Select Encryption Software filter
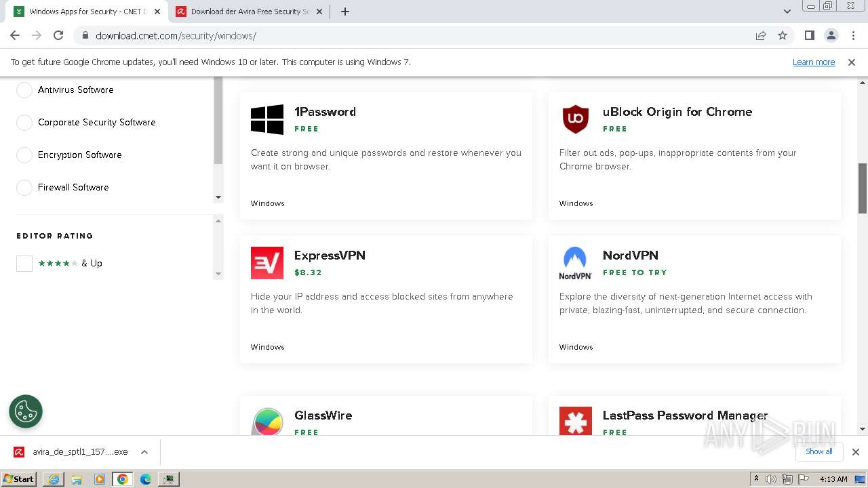868x488 pixels. point(24,155)
